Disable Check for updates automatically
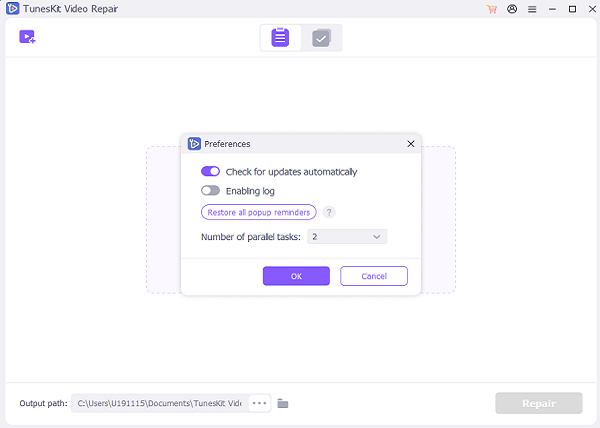The image size is (600, 428). (210, 171)
